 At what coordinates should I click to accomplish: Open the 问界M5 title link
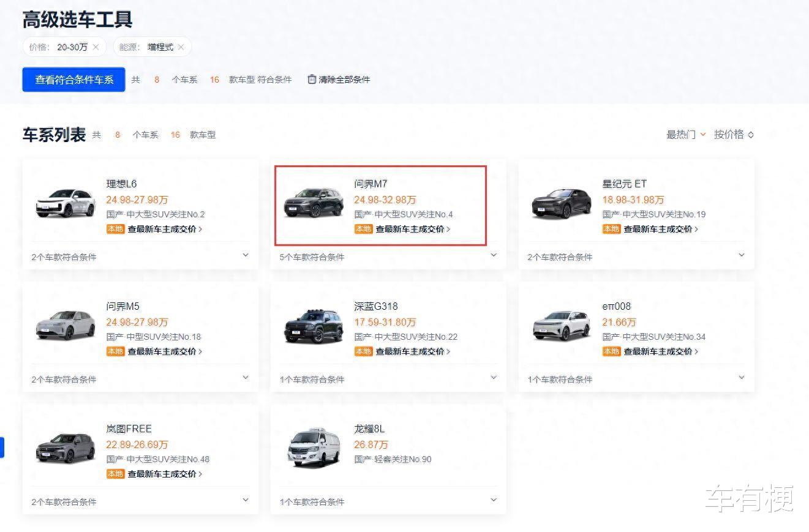pyautogui.click(x=122, y=306)
